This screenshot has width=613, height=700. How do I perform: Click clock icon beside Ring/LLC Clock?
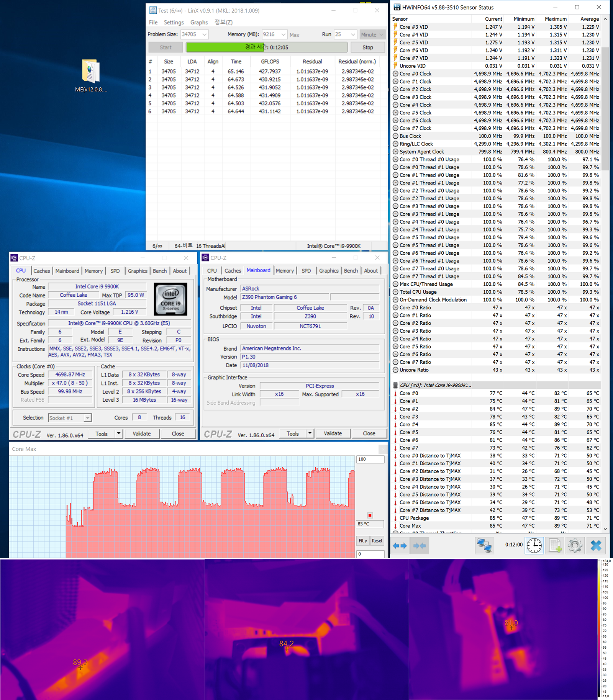(x=395, y=144)
